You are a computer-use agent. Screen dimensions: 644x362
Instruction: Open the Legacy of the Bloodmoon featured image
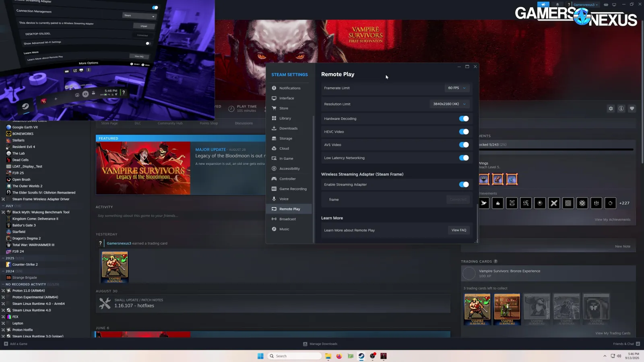143,168
